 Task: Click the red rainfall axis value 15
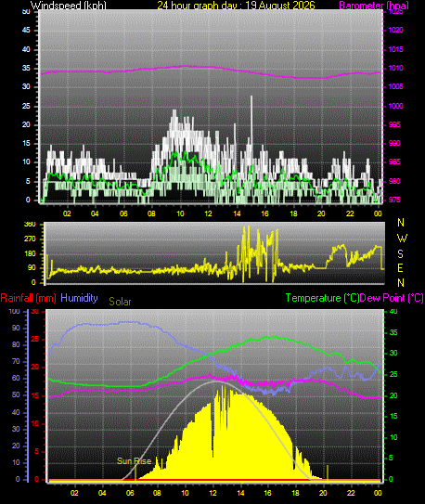[34, 396]
